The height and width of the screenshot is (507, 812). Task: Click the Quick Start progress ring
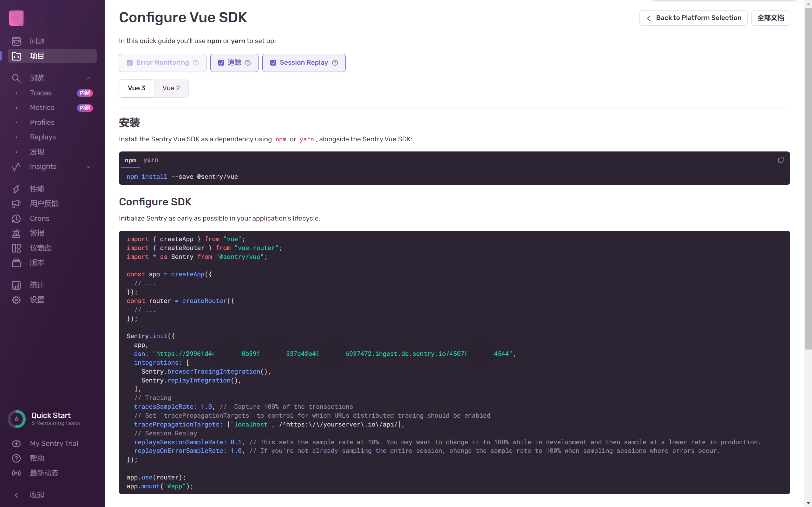click(x=16, y=419)
